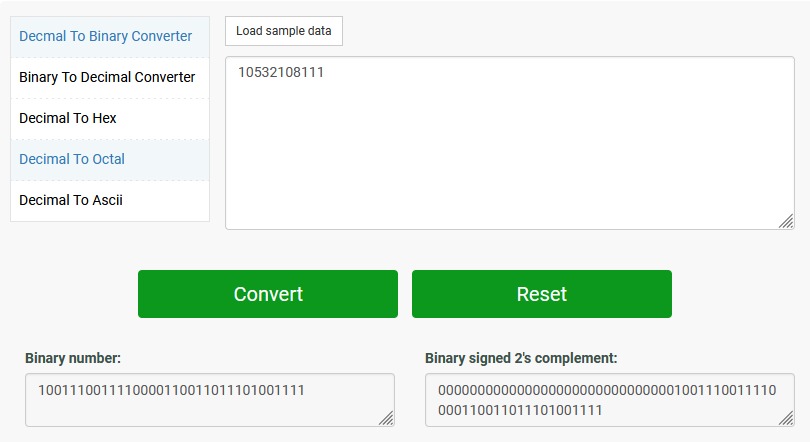Click the second line of the 2's complement output
The width and height of the screenshot is (810, 442).
[520, 410]
